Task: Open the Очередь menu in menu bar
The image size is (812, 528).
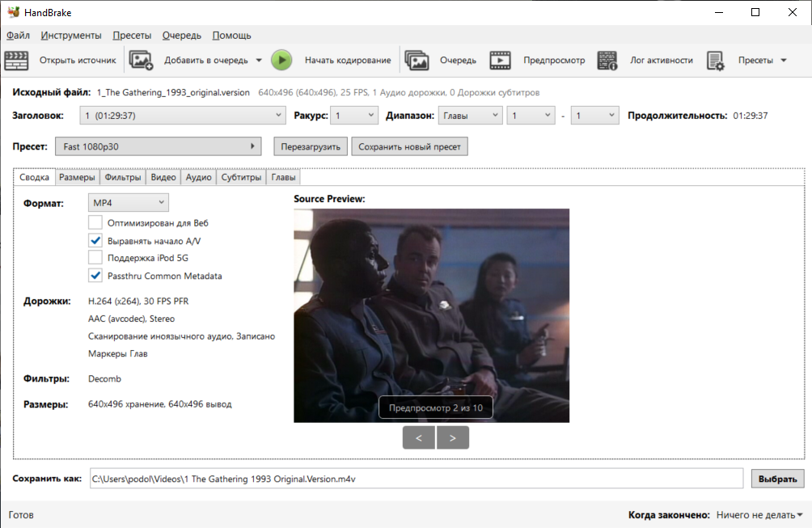Action: click(x=181, y=36)
